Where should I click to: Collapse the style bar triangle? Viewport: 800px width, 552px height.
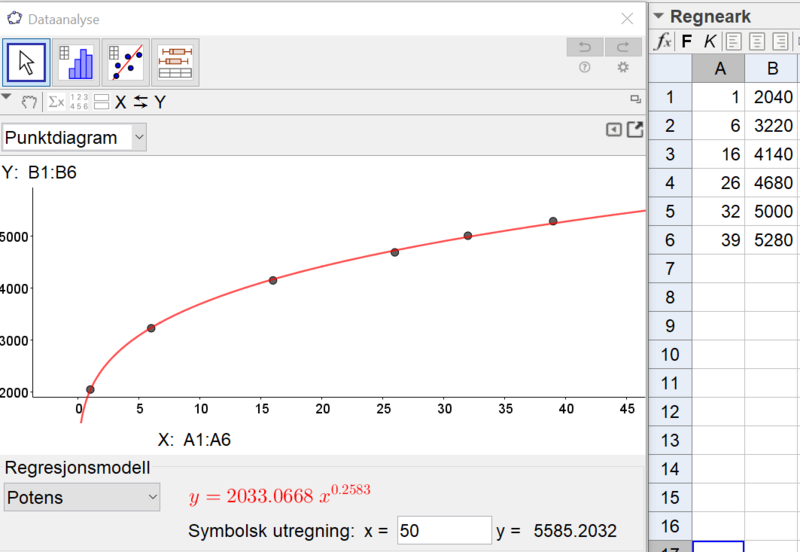click(6, 96)
